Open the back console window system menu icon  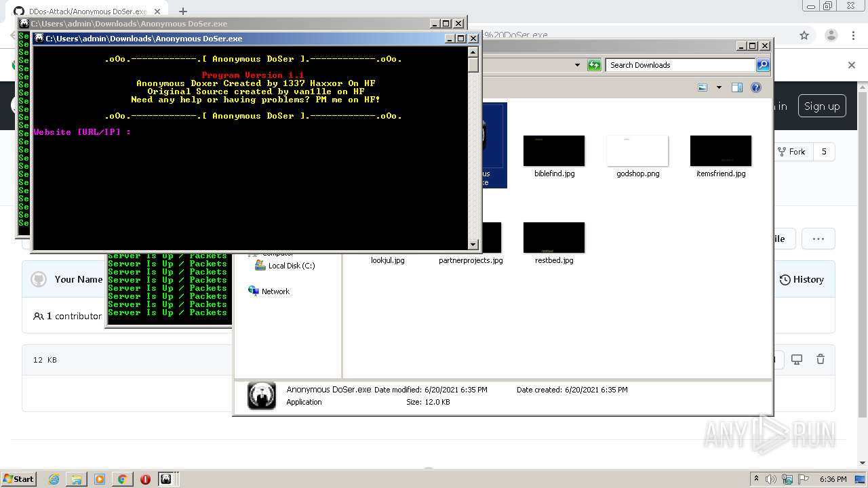(24, 24)
